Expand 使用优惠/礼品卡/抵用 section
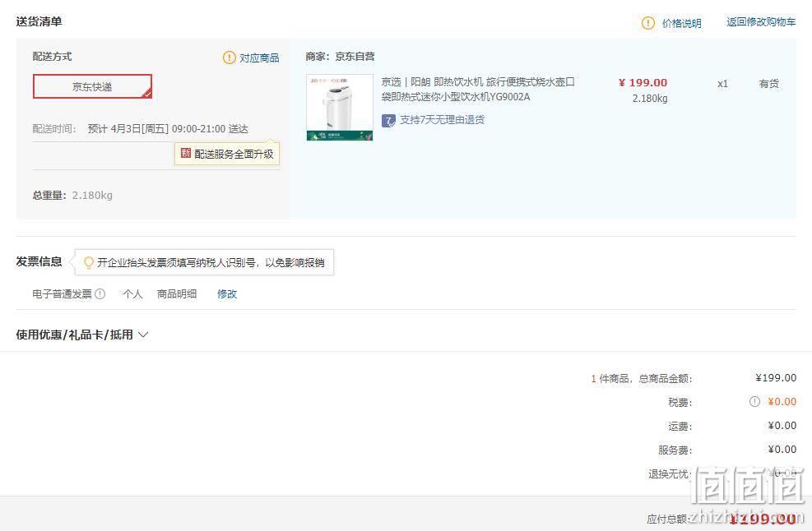This screenshot has width=812, height=531. [81, 335]
